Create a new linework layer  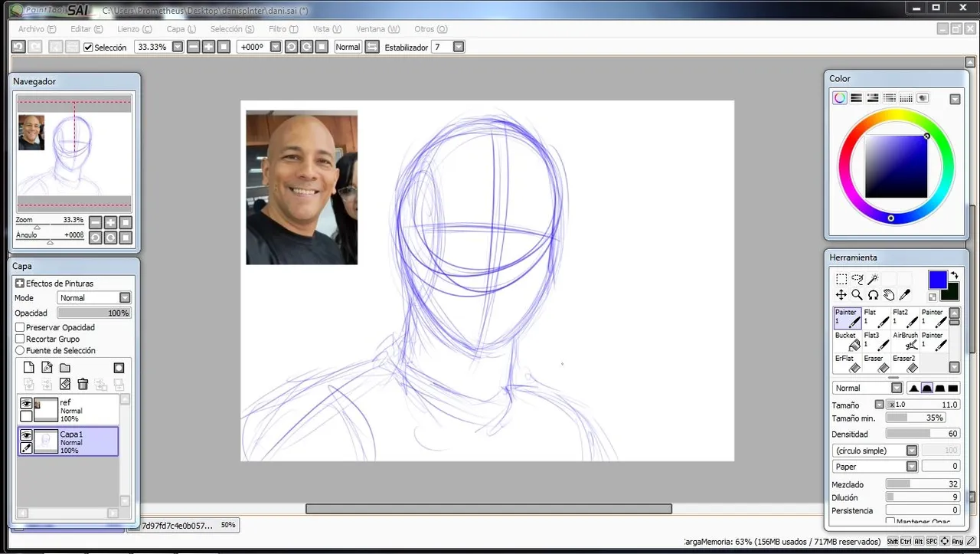click(47, 368)
